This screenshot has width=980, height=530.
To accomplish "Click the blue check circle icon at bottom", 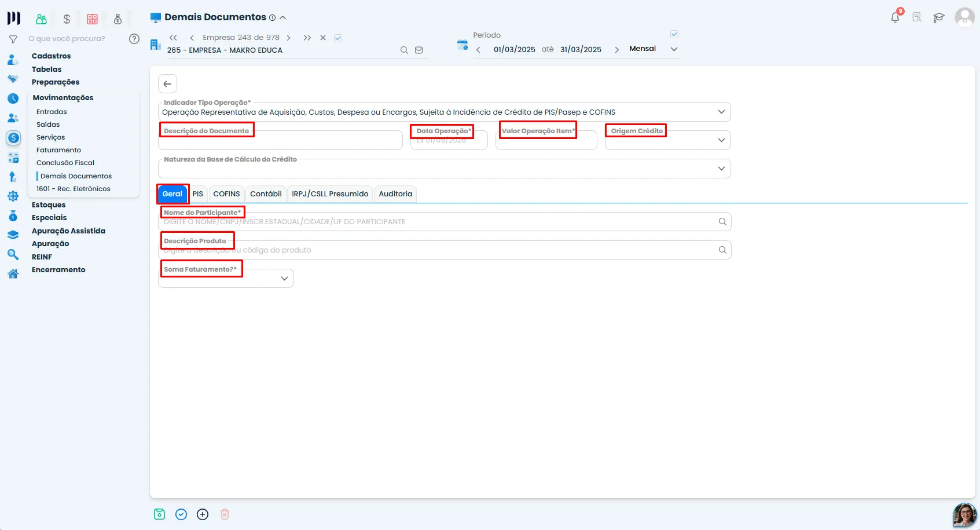I will click(181, 514).
